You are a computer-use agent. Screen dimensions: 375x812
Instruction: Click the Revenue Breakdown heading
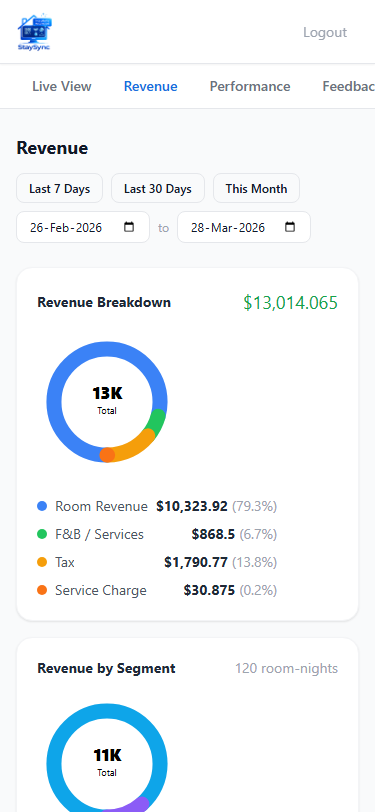coord(104,302)
